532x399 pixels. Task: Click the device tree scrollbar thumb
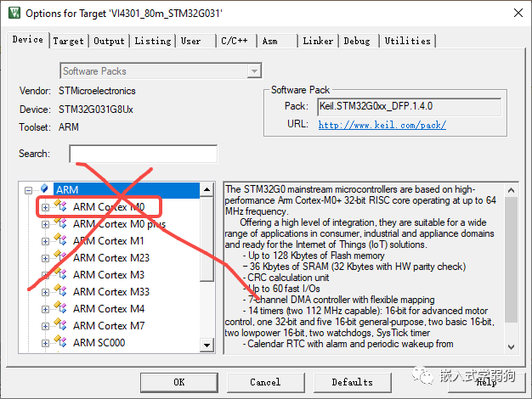[207, 239]
